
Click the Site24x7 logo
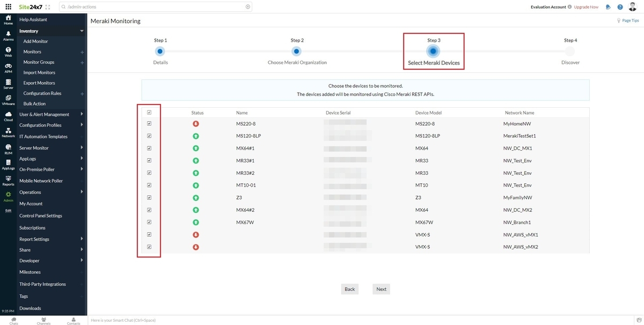tap(31, 7)
